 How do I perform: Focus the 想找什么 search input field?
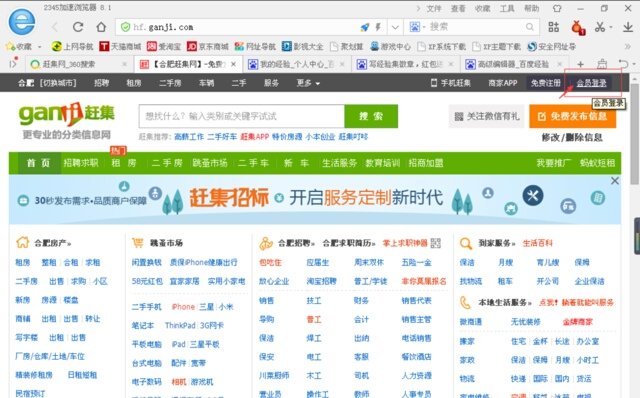coord(242,116)
